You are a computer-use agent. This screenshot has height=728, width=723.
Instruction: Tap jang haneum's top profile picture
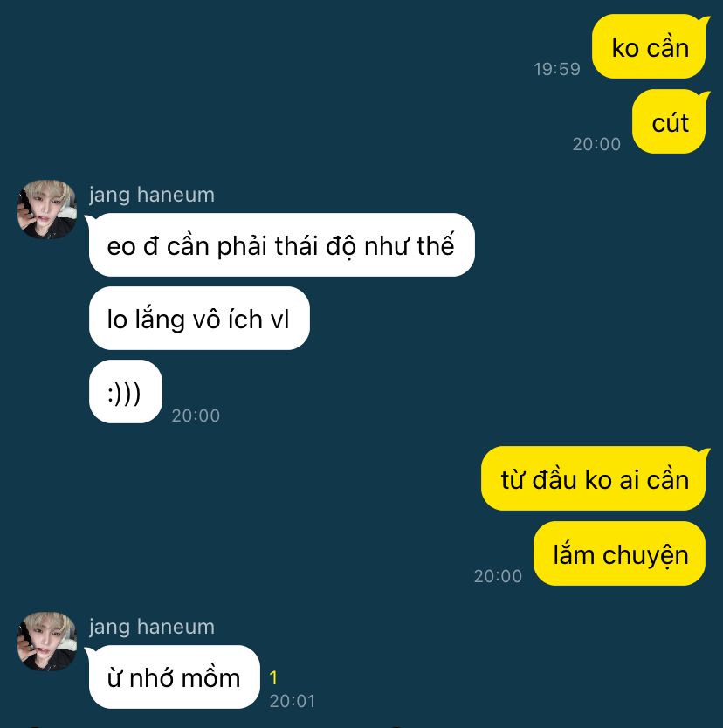[x=47, y=209]
